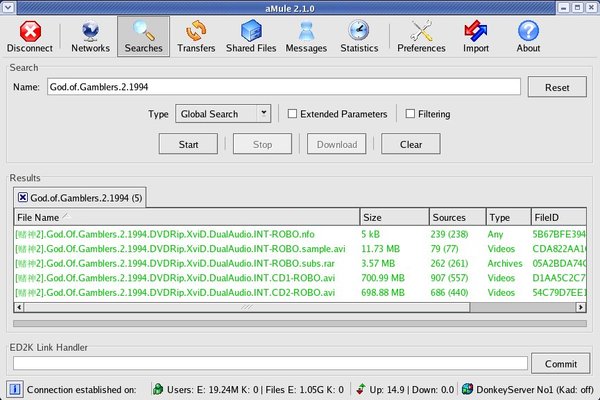Click the Commit button
Image resolution: width=600 pixels, height=400 pixels.
pyautogui.click(x=561, y=364)
